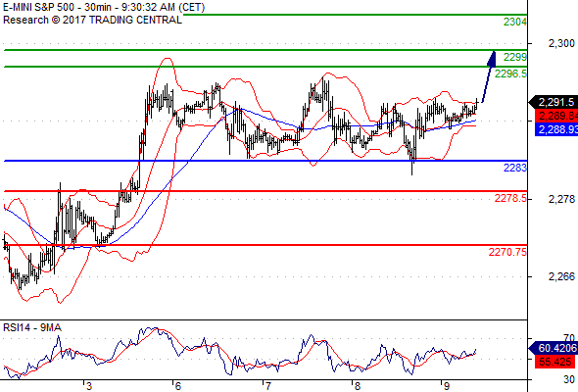Click the blue 60.4206 RSI value tag
Image resolution: width=578 pixels, height=392 pixels.
coord(554,348)
